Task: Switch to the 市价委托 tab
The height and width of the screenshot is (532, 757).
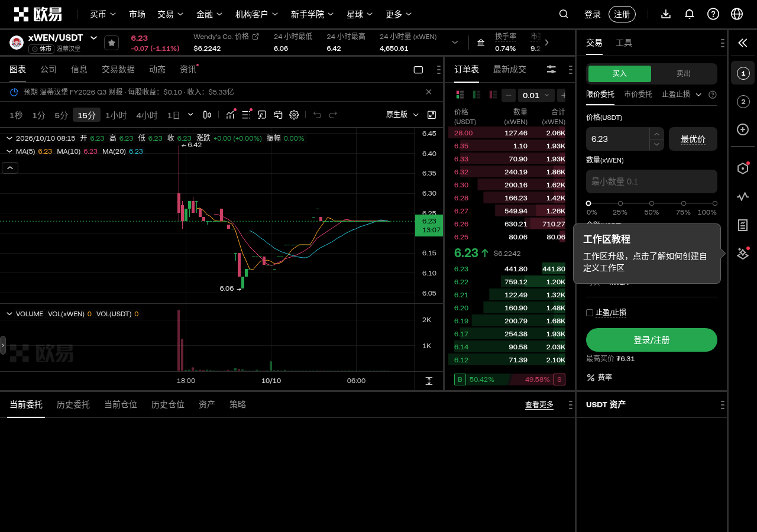Action: pos(638,94)
